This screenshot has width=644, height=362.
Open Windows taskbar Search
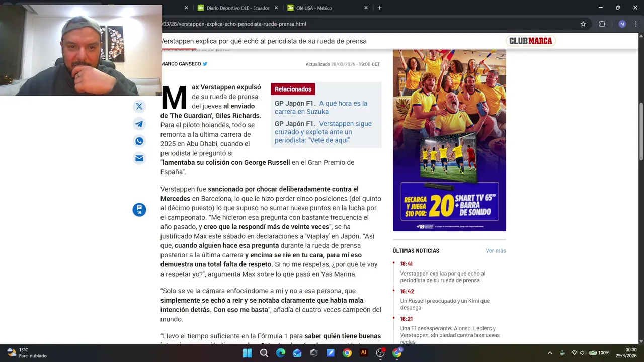click(264, 353)
